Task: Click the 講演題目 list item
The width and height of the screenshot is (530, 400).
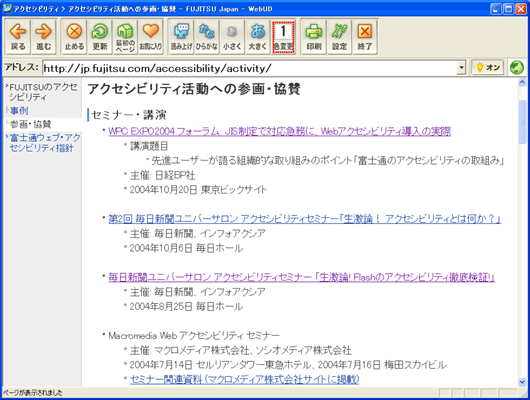Action: [x=149, y=146]
